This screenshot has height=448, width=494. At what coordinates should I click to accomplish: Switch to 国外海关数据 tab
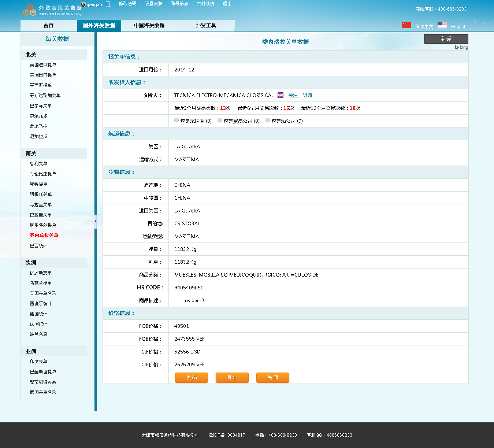pyautogui.click(x=99, y=26)
